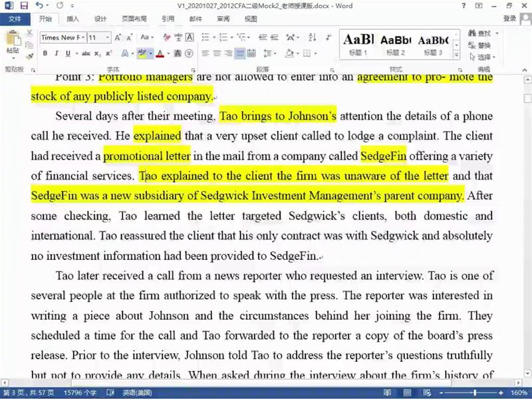Screen dimensions: 532x399
Task: Apply strikethrough formatting
Action: coord(86,53)
